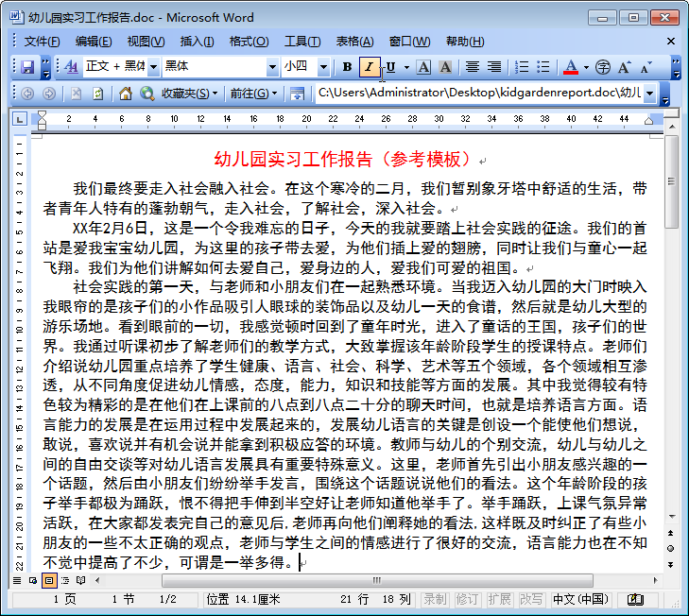Switch to Normal view icon
Image resolution: width=689 pixels, height=616 pixels.
tap(17, 580)
